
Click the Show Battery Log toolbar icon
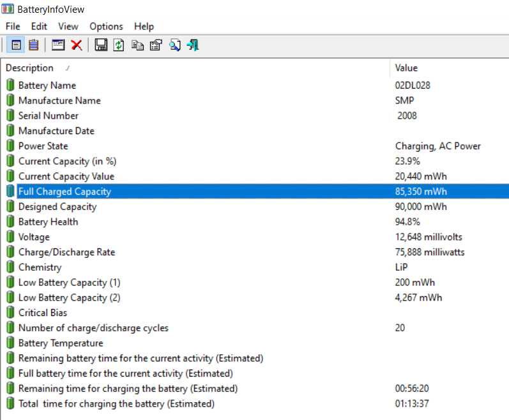pos(33,45)
